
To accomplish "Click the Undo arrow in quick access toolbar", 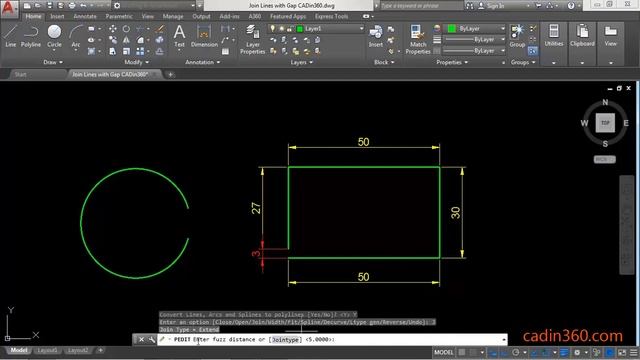I will (x=83, y=6).
